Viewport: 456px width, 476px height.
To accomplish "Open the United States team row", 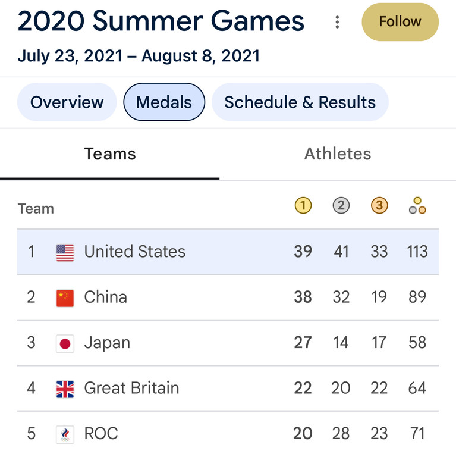I will [228, 252].
